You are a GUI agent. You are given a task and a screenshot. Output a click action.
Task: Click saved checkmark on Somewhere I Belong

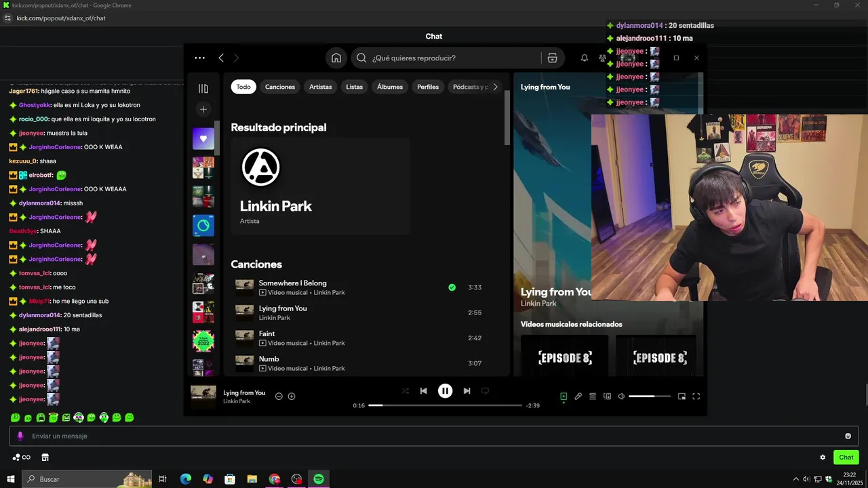click(452, 287)
